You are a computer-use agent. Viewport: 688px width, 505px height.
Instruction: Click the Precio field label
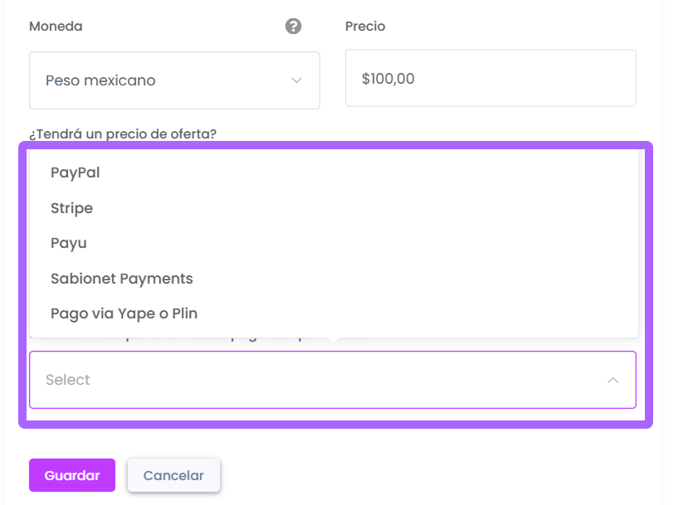pos(365,26)
